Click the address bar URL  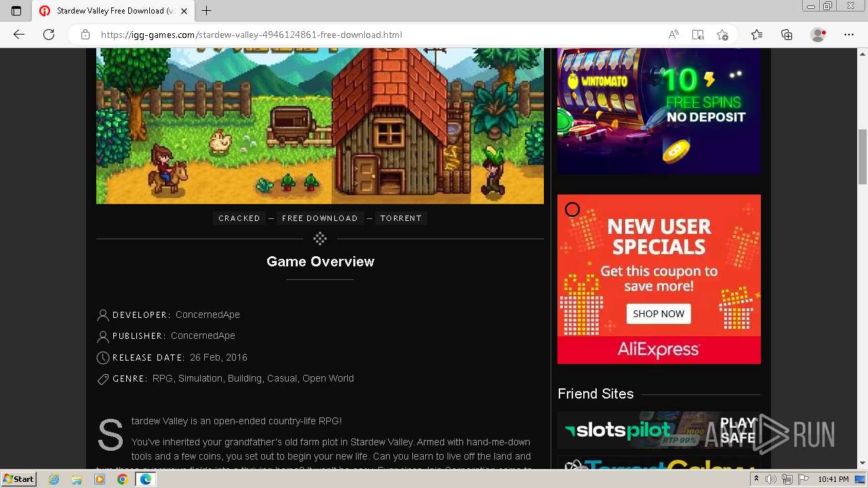(x=251, y=35)
